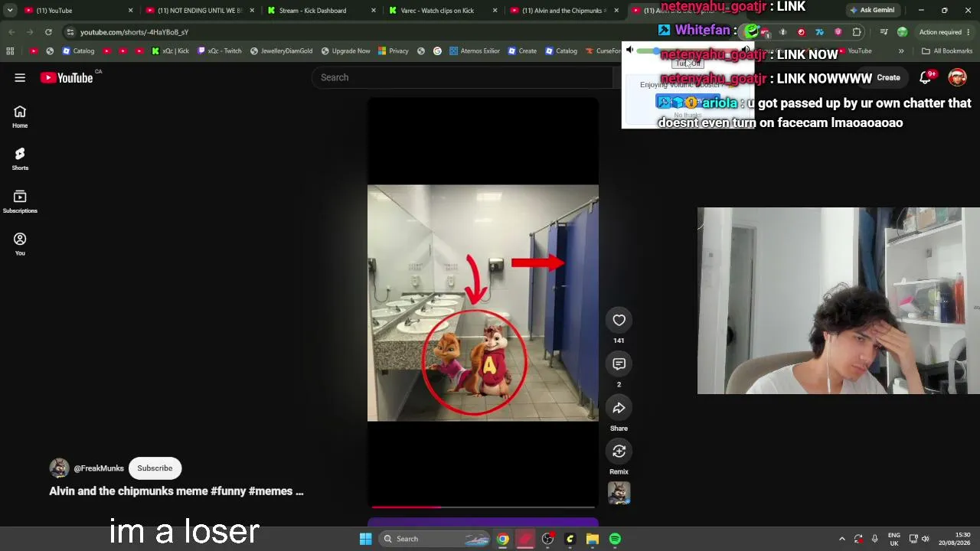Open the xQc - Twitch bookmark

(218, 51)
